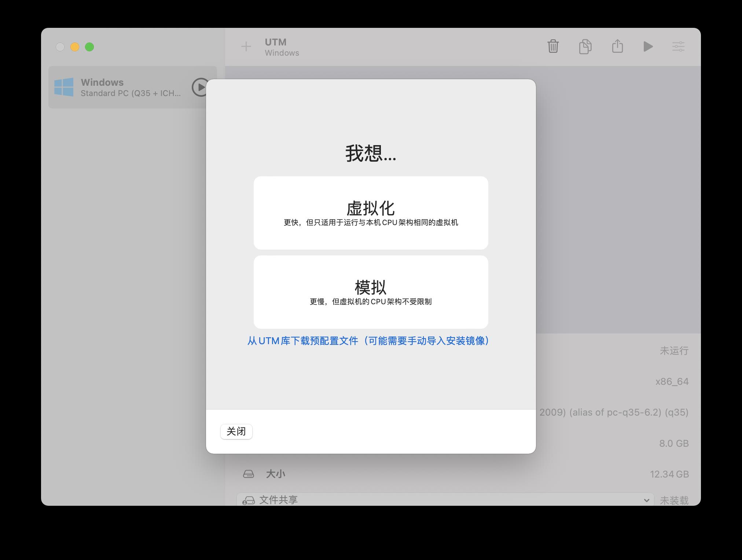This screenshot has height=560, width=742.
Task: Click the clone VM icon in the toolbar
Action: 585,47
